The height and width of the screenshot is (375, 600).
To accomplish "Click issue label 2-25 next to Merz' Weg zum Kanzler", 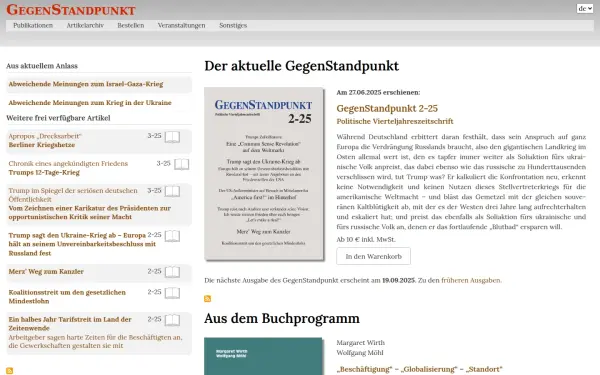I will coord(155,271).
